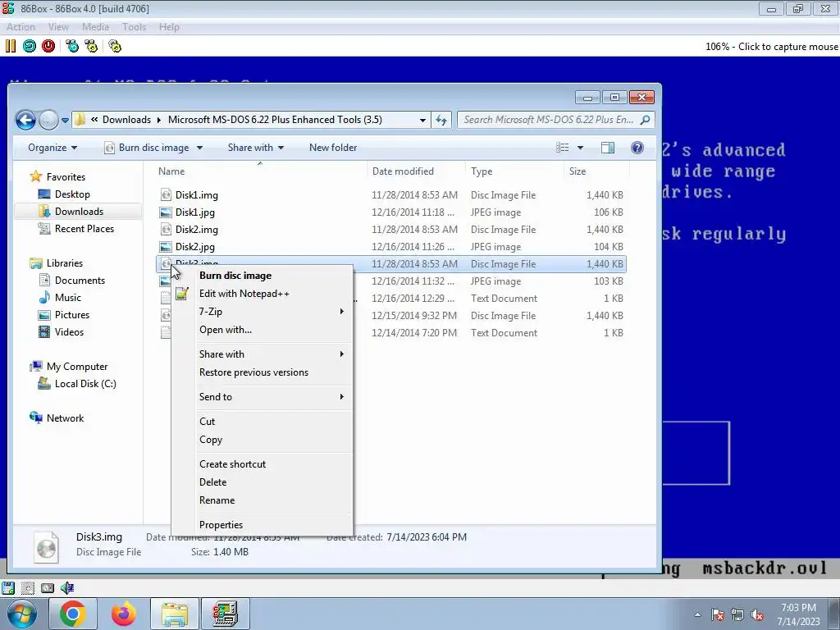This screenshot has height=630, width=840.
Task: Open 86Box settings gear toolbar icon
Action: [x=115, y=46]
